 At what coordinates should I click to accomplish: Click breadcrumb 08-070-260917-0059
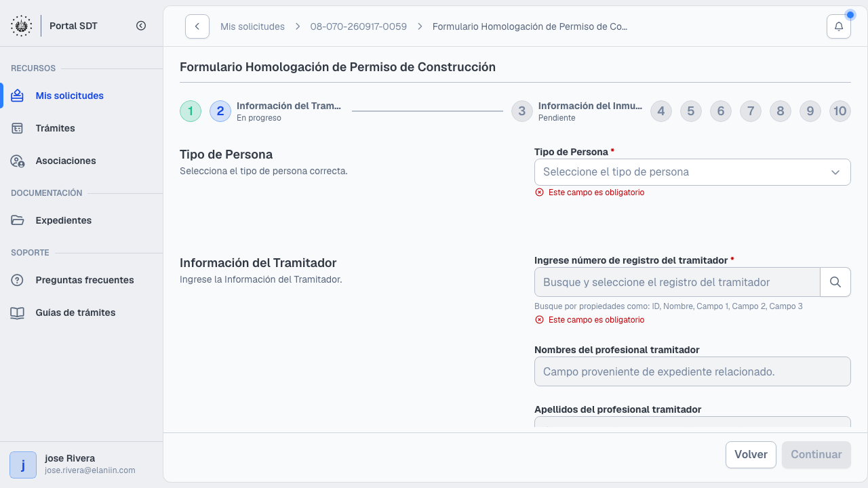(359, 26)
